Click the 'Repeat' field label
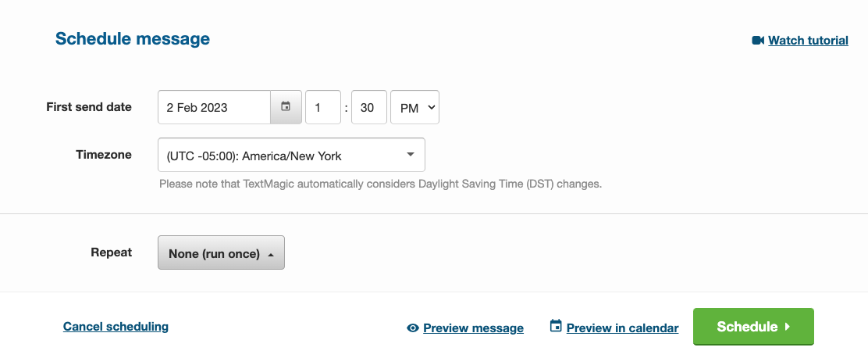 [x=112, y=252]
